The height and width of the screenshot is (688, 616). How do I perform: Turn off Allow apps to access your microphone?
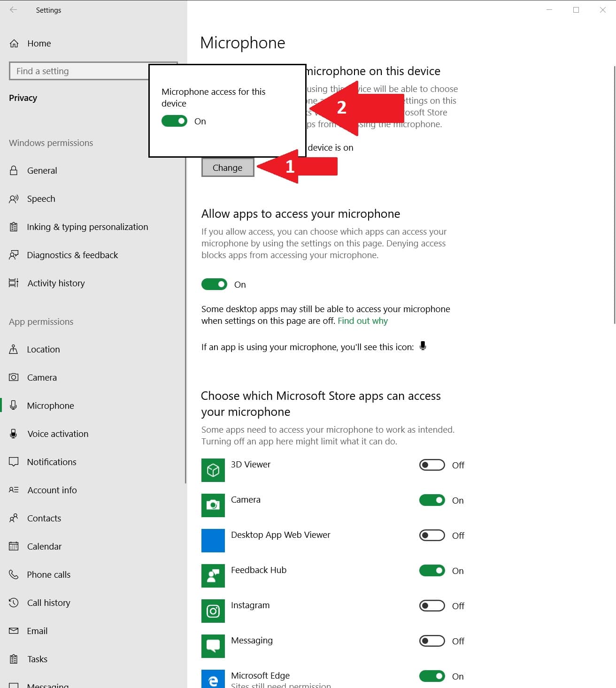(x=214, y=284)
